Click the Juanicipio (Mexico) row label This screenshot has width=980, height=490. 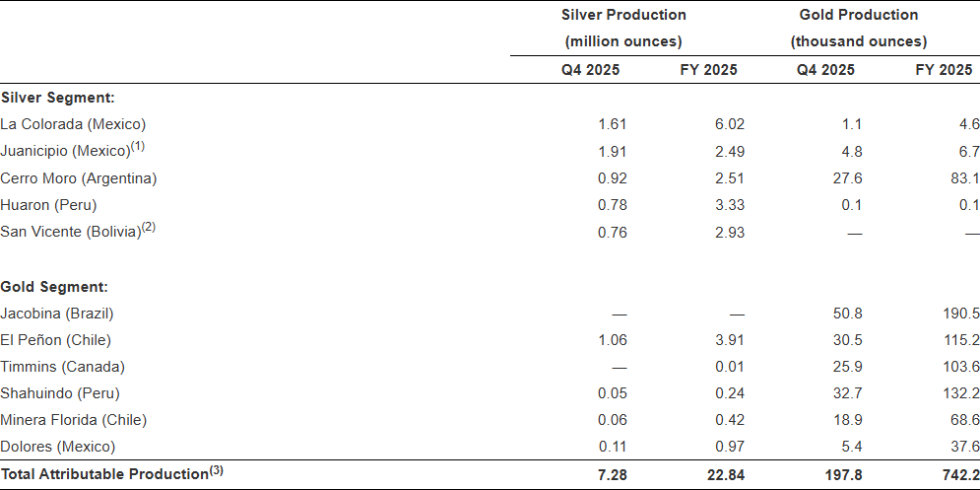(x=65, y=151)
